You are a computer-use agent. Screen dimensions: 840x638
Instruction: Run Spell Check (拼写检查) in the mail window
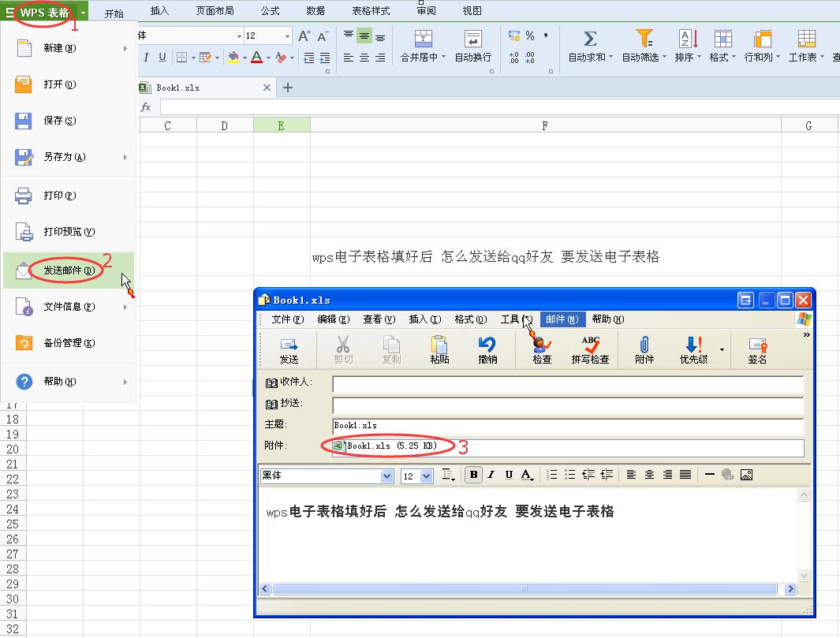pos(592,349)
